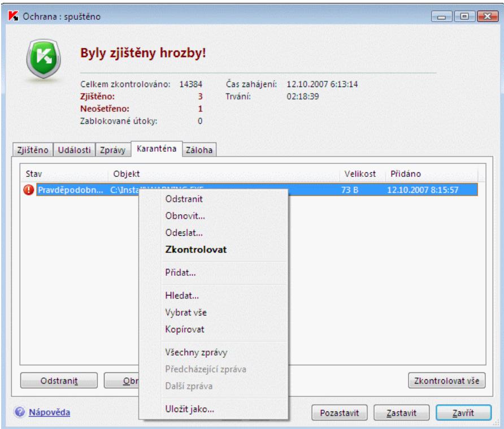Select Odeslat... in the context menu
This screenshot has height=429, width=504.
pos(184,232)
